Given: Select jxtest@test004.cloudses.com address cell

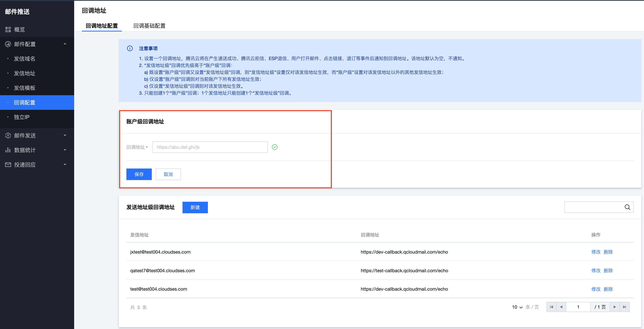Looking at the screenshot, I should 160,252.
